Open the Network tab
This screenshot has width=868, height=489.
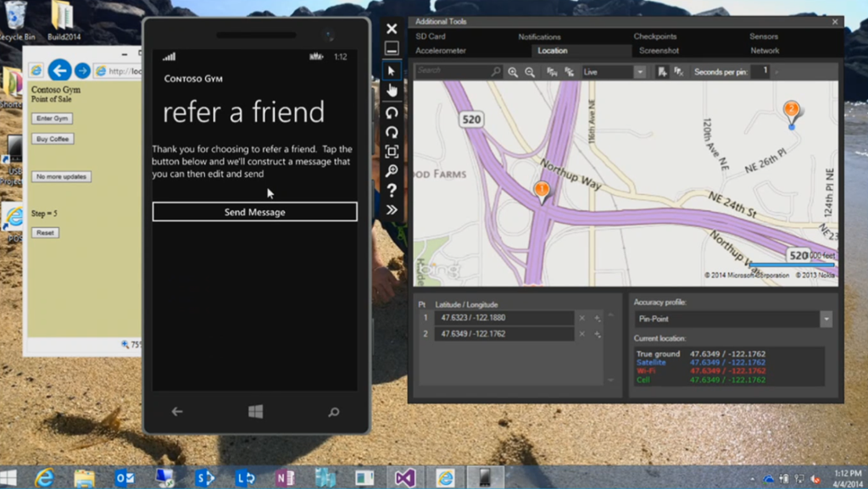[765, 50]
